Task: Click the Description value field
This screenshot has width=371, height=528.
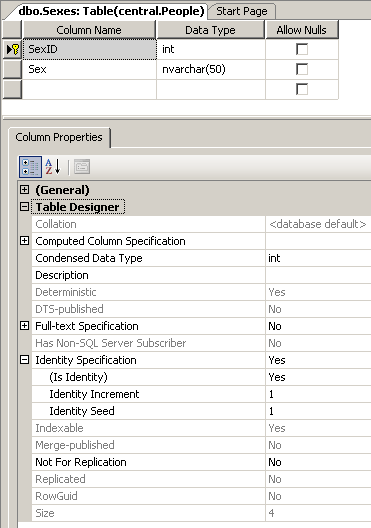Action: pyautogui.click(x=318, y=275)
